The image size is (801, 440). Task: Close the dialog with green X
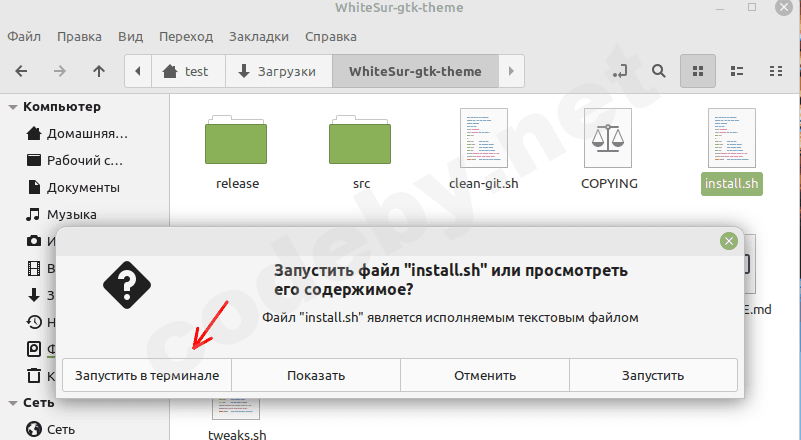coord(728,241)
